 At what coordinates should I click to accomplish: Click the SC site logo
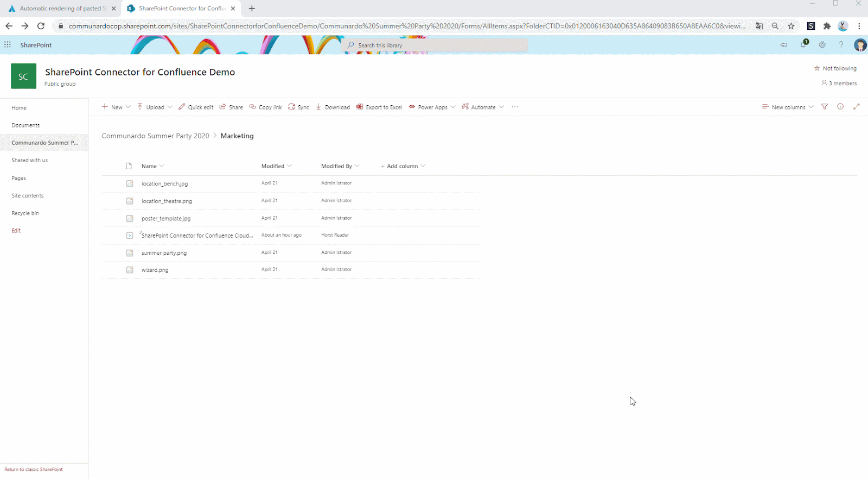[23, 76]
